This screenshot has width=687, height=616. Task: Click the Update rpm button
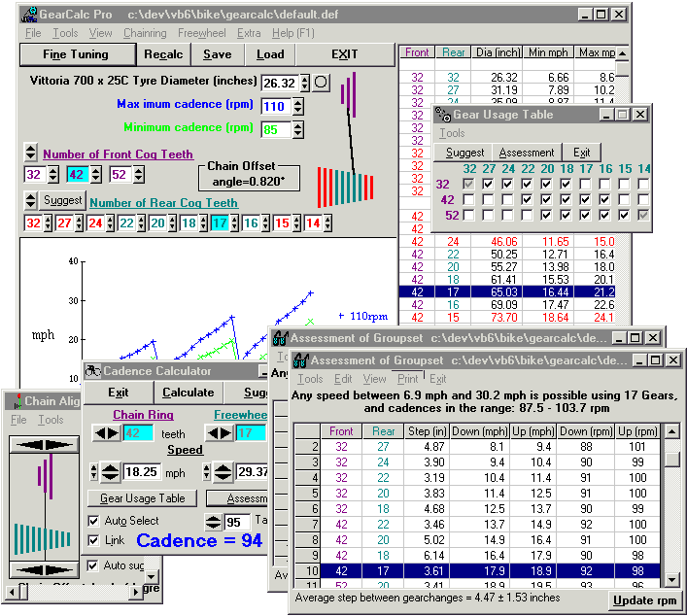[644, 600]
